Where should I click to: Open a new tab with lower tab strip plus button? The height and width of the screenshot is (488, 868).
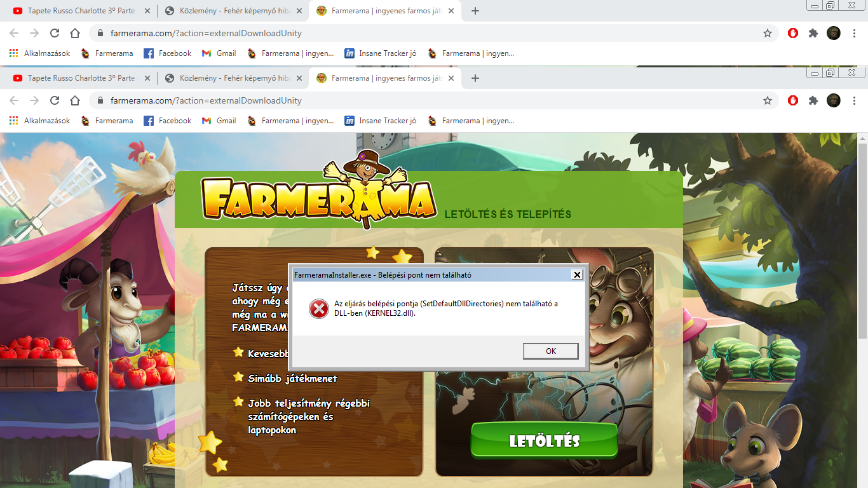[475, 78]
